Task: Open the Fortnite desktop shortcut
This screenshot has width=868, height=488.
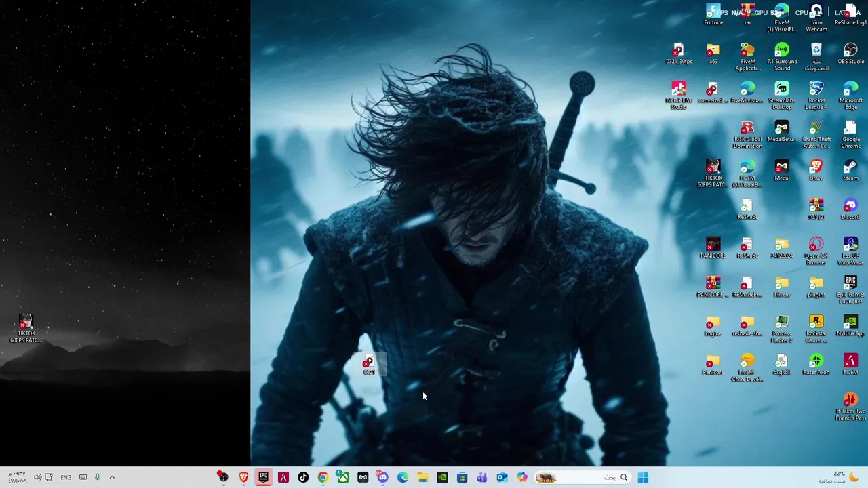Action: point(713,15)
